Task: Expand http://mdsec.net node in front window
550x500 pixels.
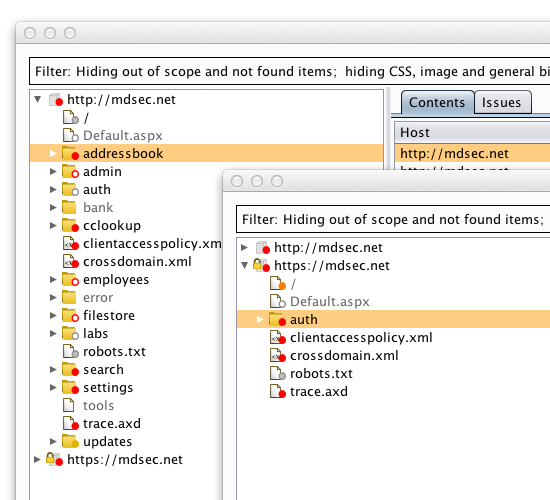Action: (x=244, y=247)
